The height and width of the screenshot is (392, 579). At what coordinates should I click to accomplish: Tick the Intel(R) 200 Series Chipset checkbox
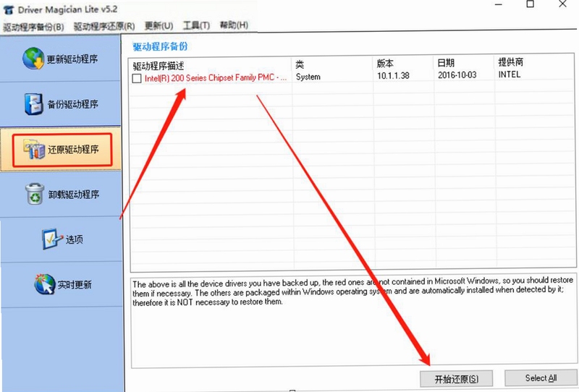click(137, 78)
